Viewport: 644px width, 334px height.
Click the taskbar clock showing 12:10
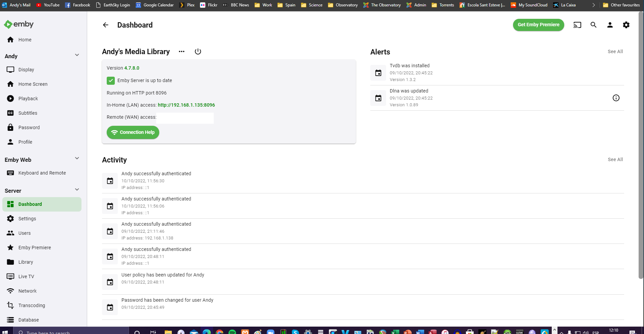614,331
